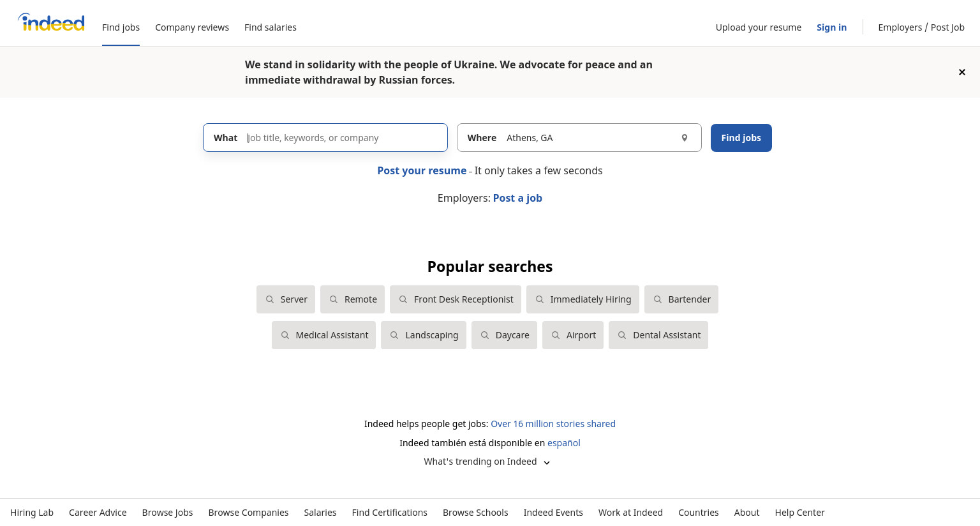This screenshot has width=980, height=526.
Task: Focus the What job title input
Action: (x=325, y=138)
